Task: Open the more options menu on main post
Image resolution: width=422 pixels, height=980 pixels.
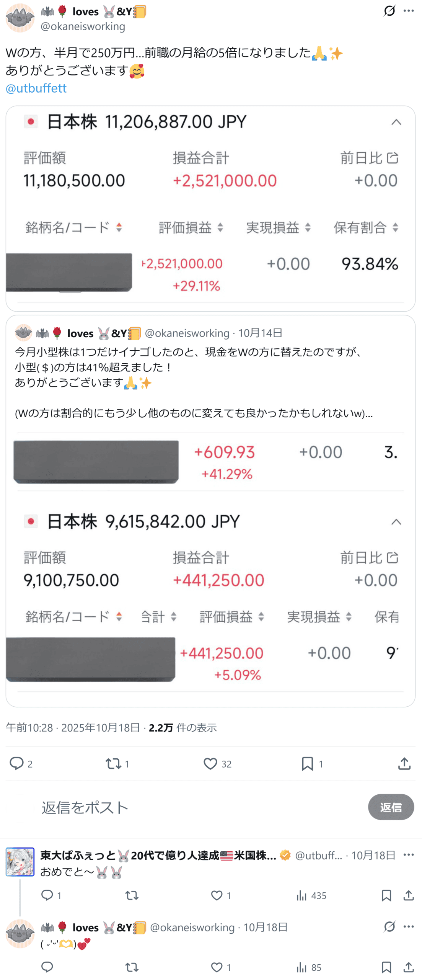Action: pyautogui.click(x=409, y=11)
